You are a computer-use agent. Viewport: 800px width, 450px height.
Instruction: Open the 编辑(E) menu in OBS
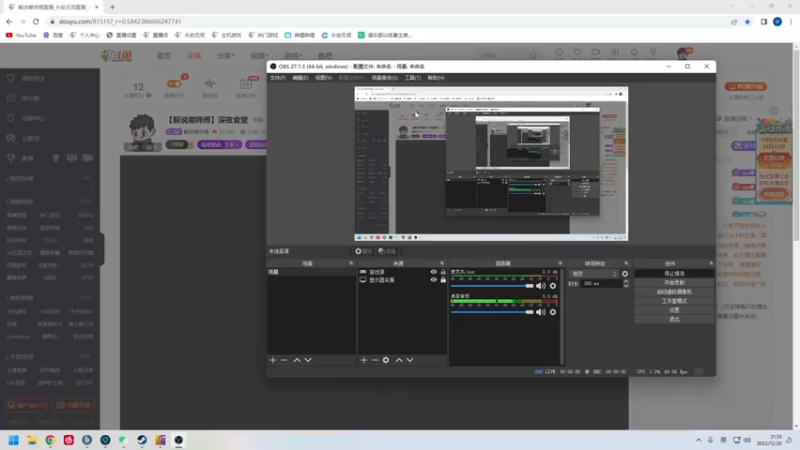coord(301,78)
